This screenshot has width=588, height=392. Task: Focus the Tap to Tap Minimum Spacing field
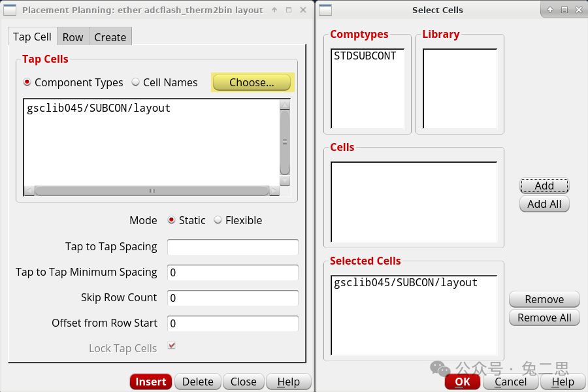click(233, 272)
